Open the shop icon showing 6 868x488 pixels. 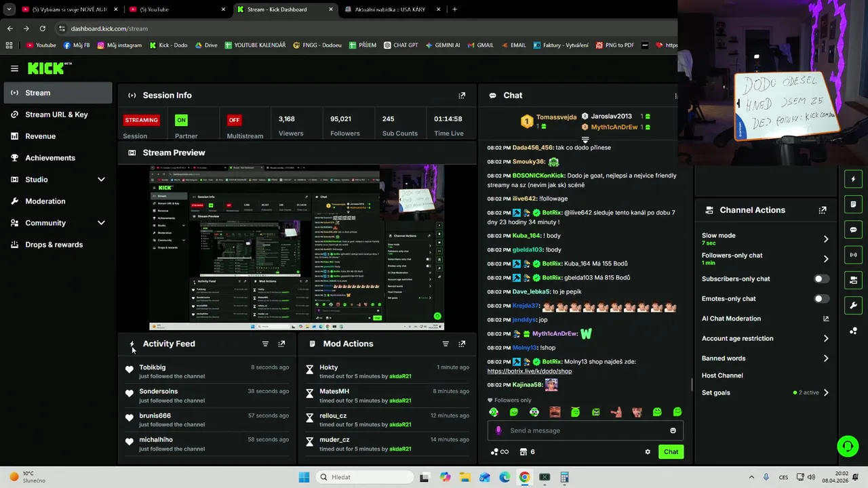coord(527,452)
